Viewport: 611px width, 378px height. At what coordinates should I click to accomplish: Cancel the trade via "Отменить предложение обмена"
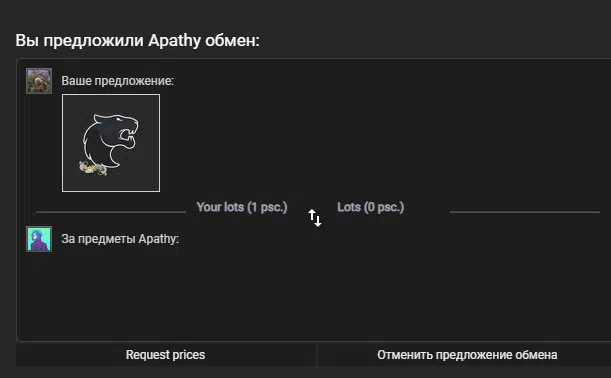(467, 355)
